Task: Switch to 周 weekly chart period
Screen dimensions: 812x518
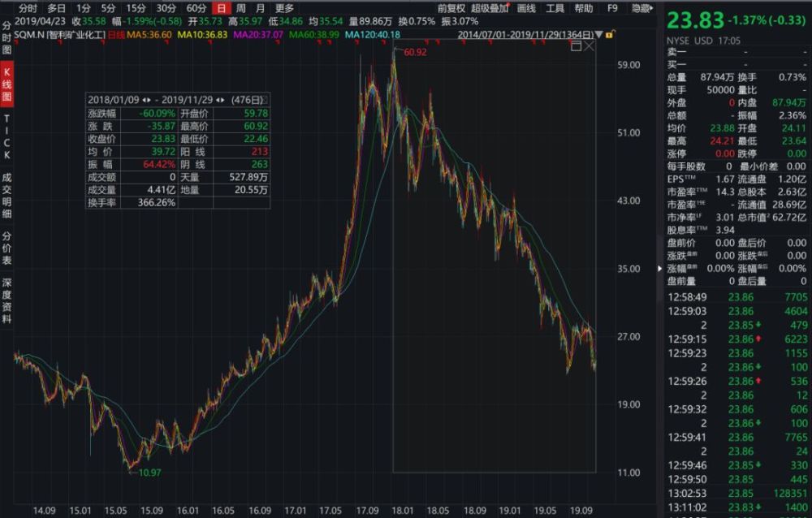Action: (x=241, y=8)
